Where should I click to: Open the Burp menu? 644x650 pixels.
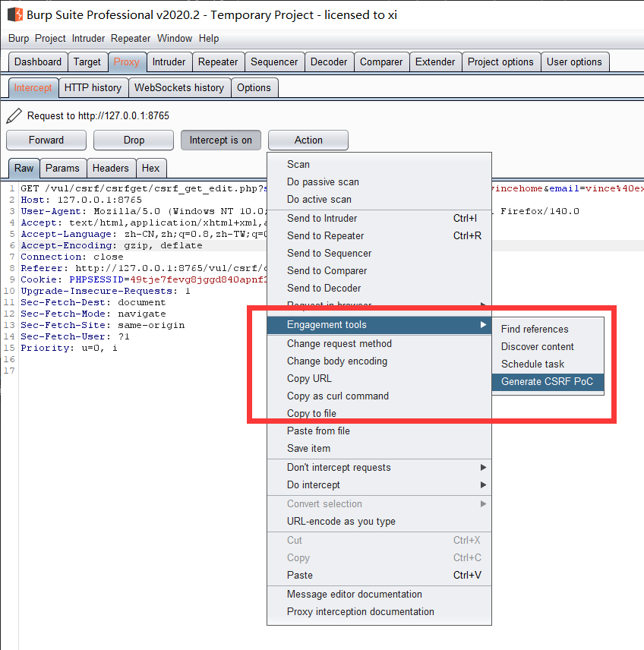tap(19, 39)
